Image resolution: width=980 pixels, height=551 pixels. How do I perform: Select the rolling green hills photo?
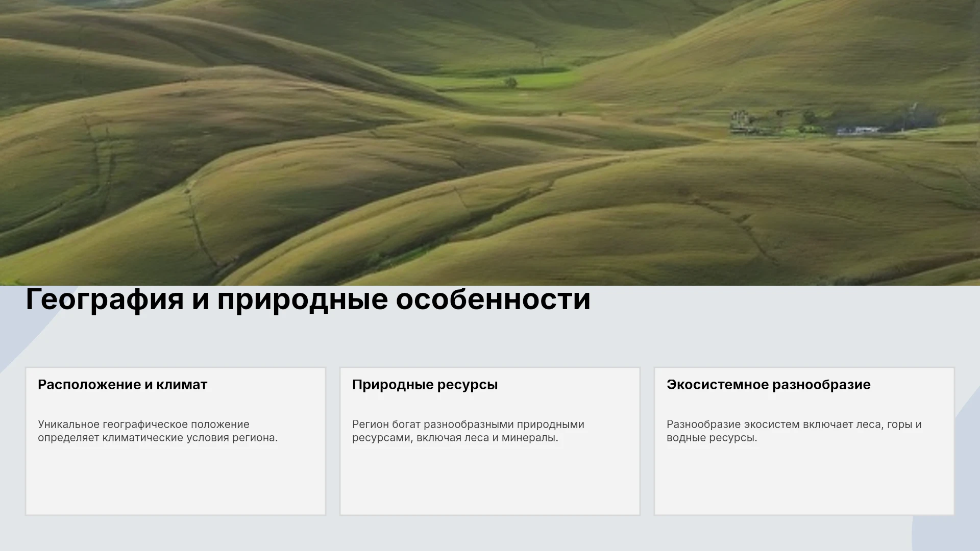tap(490, 143)
